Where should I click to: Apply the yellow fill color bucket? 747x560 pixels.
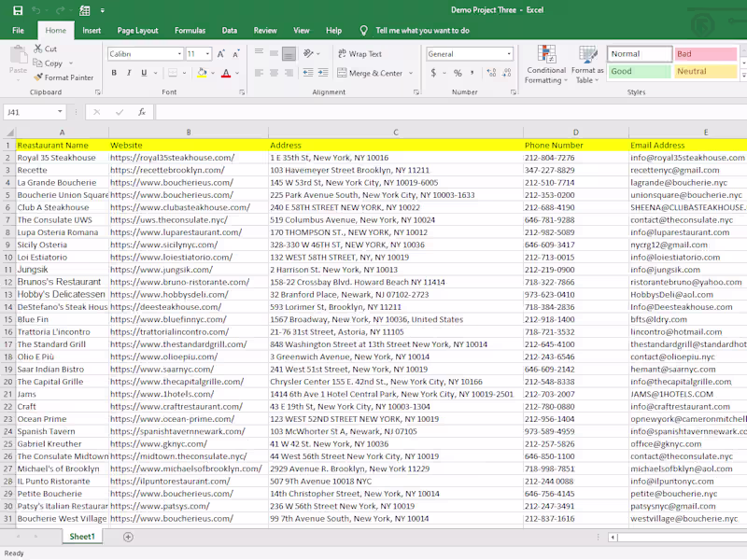202,73
